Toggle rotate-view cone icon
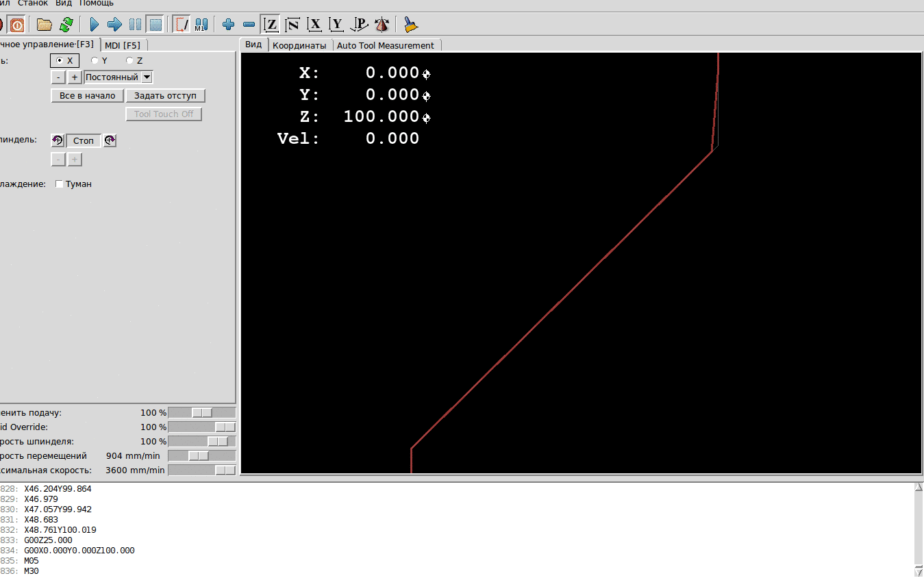The width and height of the screenshot is (924, 578). pyautogui.click(x=382, y=25)
